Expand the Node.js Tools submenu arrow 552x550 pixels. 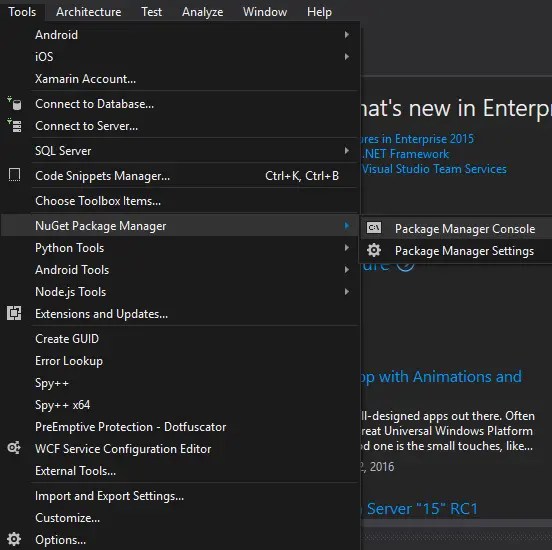pyautogui.click(x=347, y=292)
